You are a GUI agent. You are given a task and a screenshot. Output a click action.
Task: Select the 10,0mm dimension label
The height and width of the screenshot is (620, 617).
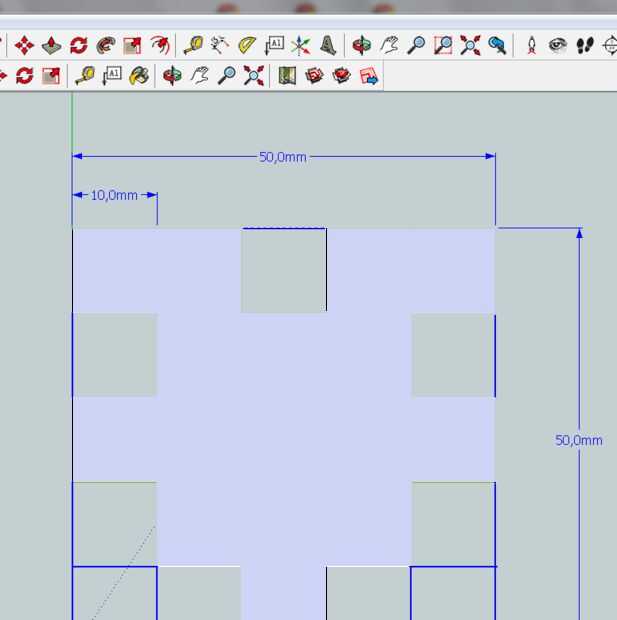114,195
